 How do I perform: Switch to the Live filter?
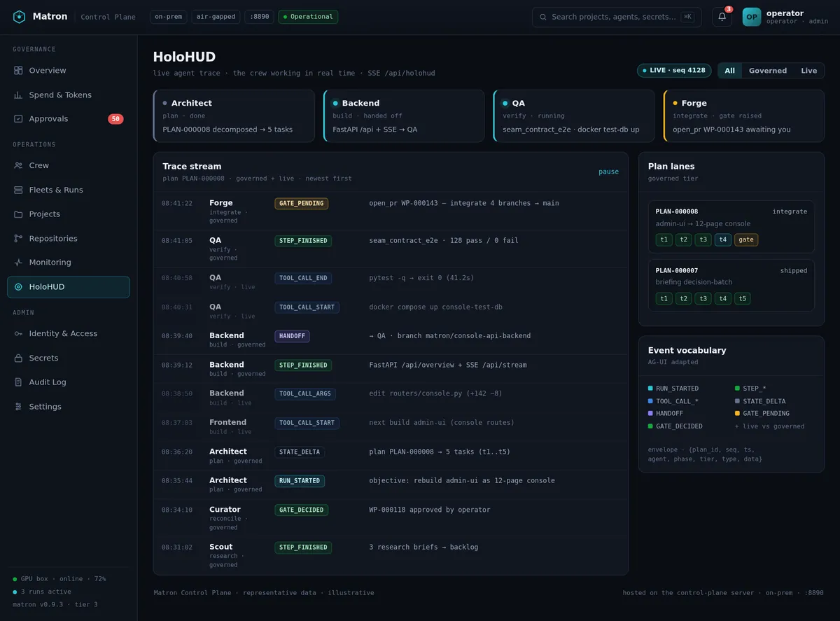[x=809, y=71]
